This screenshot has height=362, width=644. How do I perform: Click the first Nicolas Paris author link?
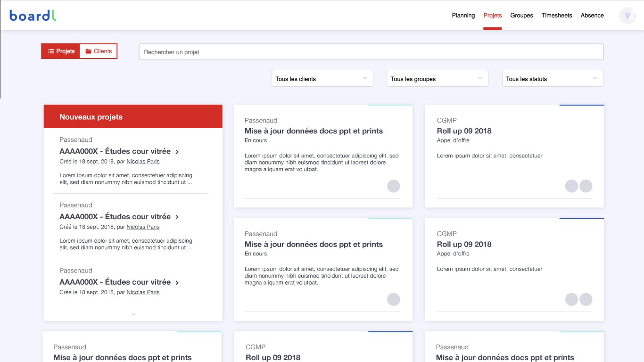coord(143,162)
